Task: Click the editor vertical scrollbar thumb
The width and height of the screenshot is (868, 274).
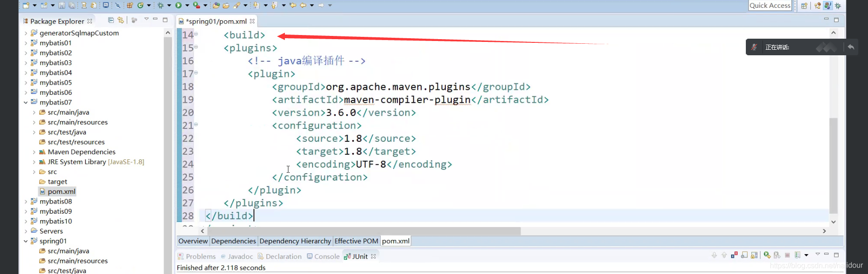Action: (x=833, y=166)
